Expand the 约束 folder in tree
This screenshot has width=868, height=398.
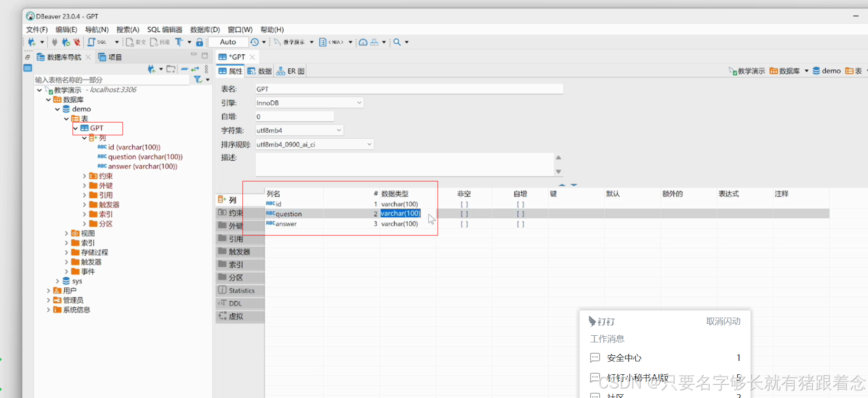pyautogui.click(x=85, y=176)
